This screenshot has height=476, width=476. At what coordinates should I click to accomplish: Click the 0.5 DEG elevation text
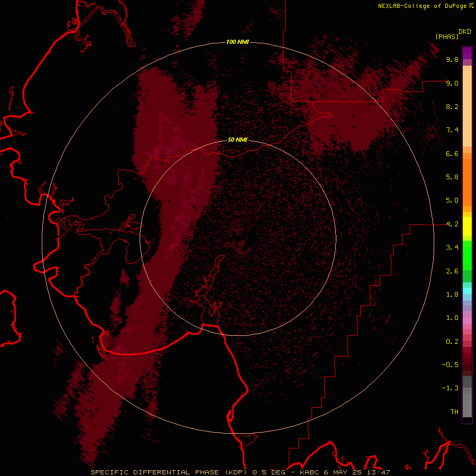click(269, 472)
